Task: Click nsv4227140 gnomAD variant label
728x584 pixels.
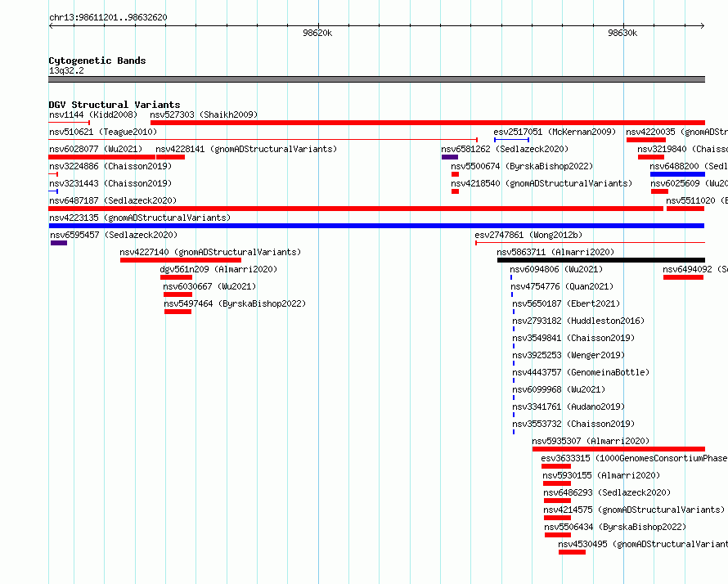Action: tap(210, 252)
